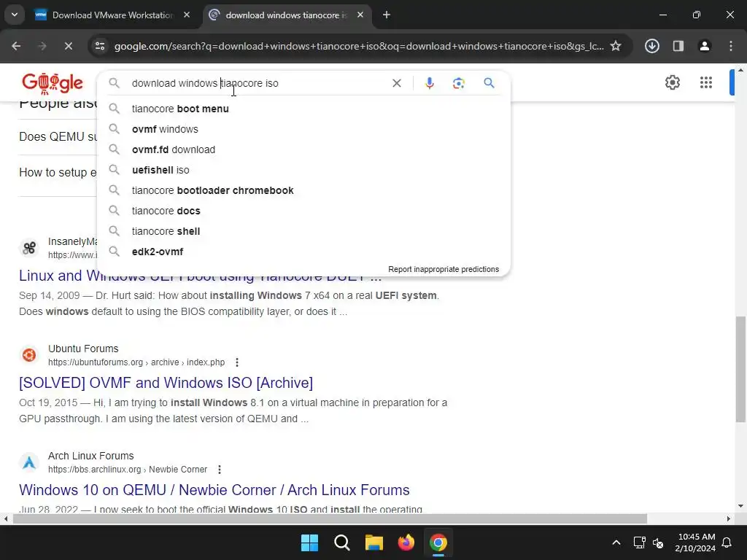Submit search with blue magnifier icon
The image size is (747, 560).
coord(489,83)
